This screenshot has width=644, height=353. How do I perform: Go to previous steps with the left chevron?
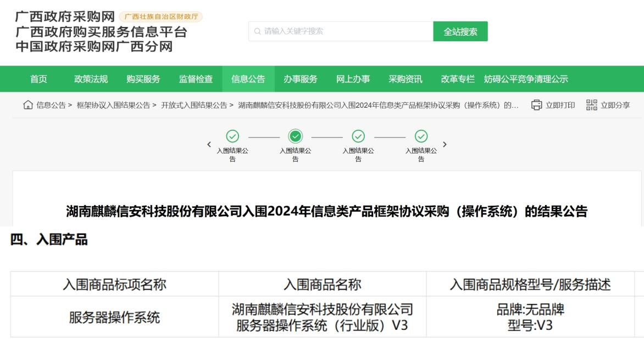209,144
